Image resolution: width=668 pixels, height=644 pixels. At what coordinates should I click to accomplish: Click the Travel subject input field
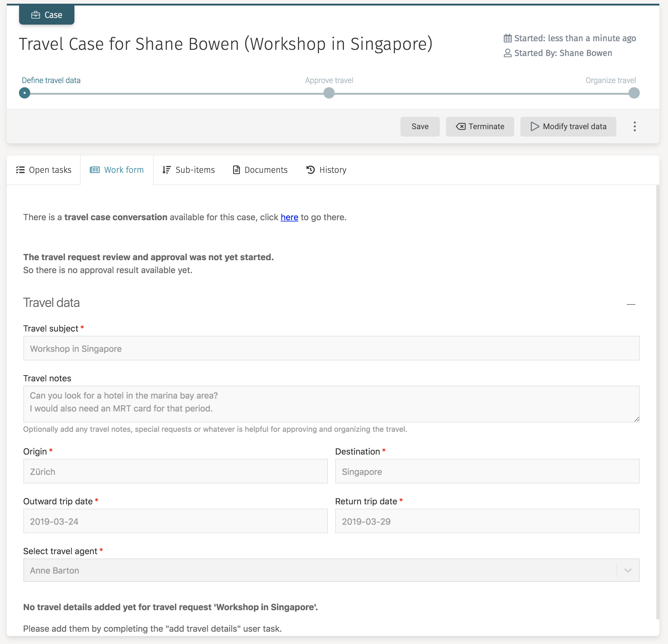[331, 348]
